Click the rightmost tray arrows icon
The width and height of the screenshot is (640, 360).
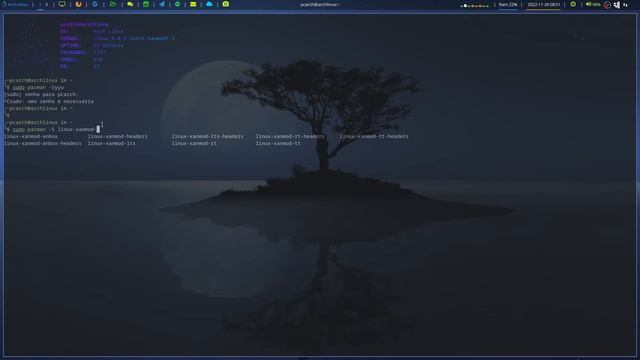(625, 5)
